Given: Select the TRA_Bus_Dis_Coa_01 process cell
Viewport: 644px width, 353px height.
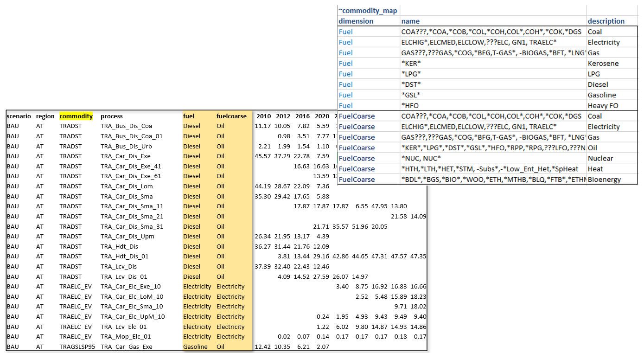Looking at the screenshot, I should (x=131, y=136).
